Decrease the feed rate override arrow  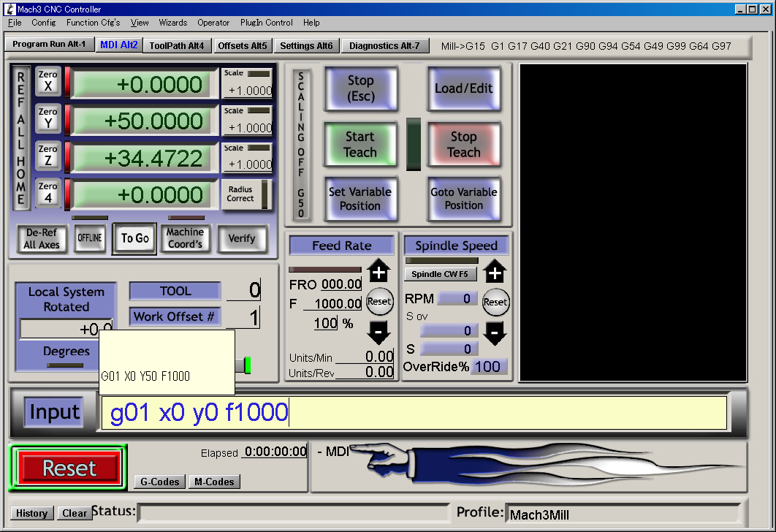point(380,333)
